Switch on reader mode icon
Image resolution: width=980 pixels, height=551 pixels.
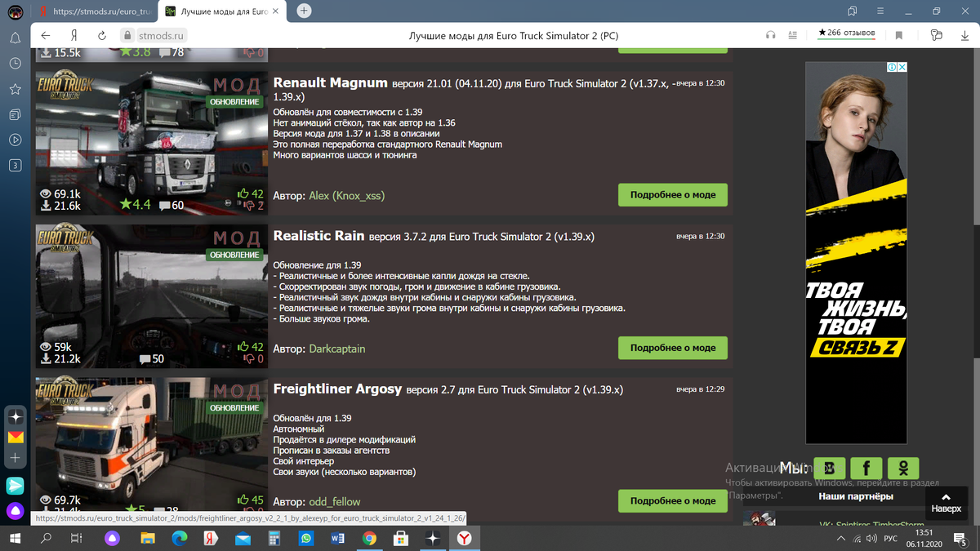792,35
